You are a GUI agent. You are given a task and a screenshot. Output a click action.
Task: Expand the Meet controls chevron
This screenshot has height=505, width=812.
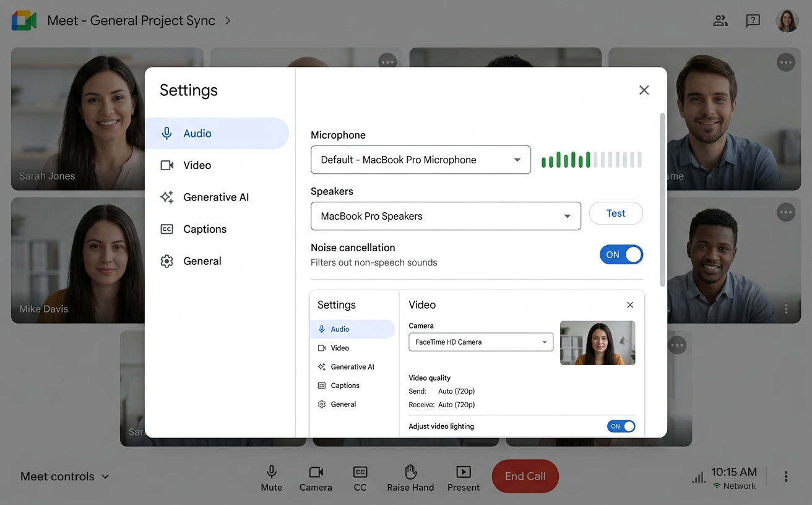[x=105, y=477]
